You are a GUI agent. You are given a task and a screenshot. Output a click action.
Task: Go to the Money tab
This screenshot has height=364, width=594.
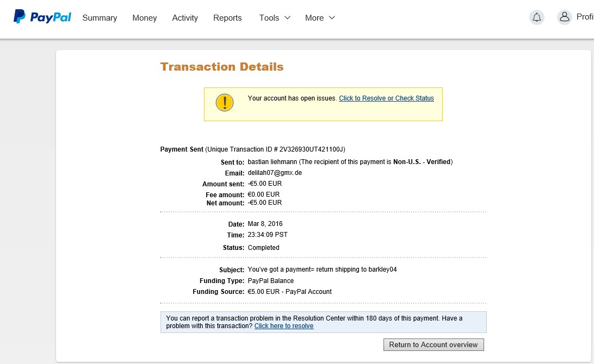[x=144, y=18]
